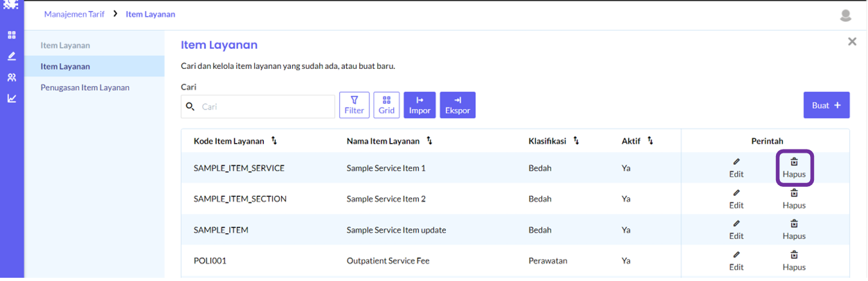Sort by Kode Item Layanan column
Image resolution: width=868 pixels, height=281 pixels.
(x=274, y=140)
